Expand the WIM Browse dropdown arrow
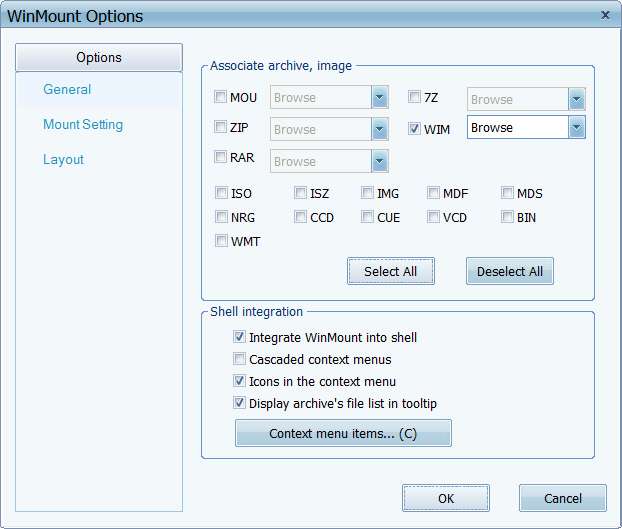The width and height of the screenshot is (622, 529). point(577,127)
